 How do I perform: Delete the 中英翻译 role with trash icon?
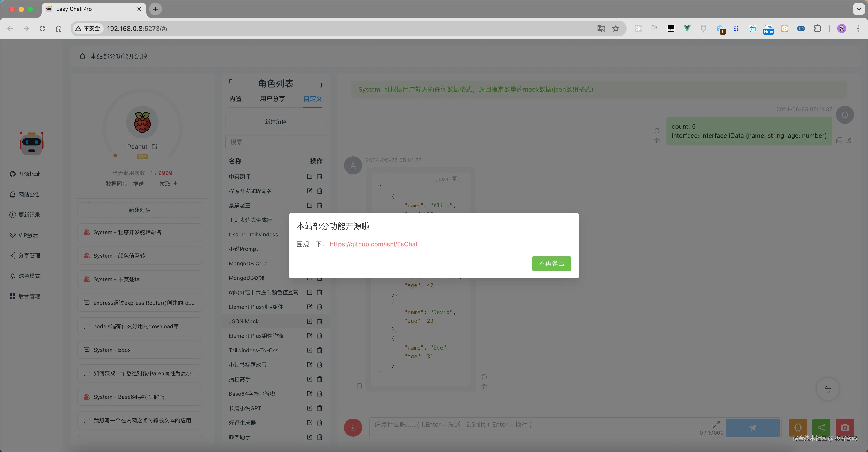click(x=319, y=176)
